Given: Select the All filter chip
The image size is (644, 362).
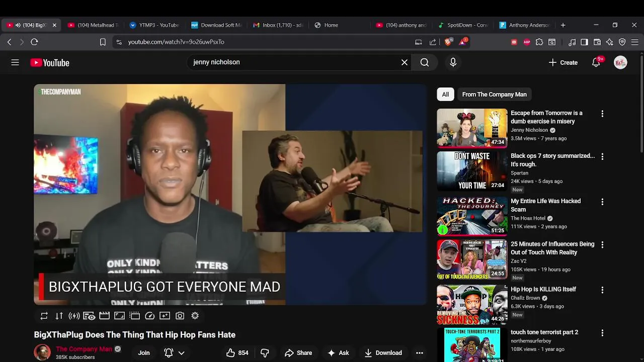Looking at the screenshot, I should 445,95.
